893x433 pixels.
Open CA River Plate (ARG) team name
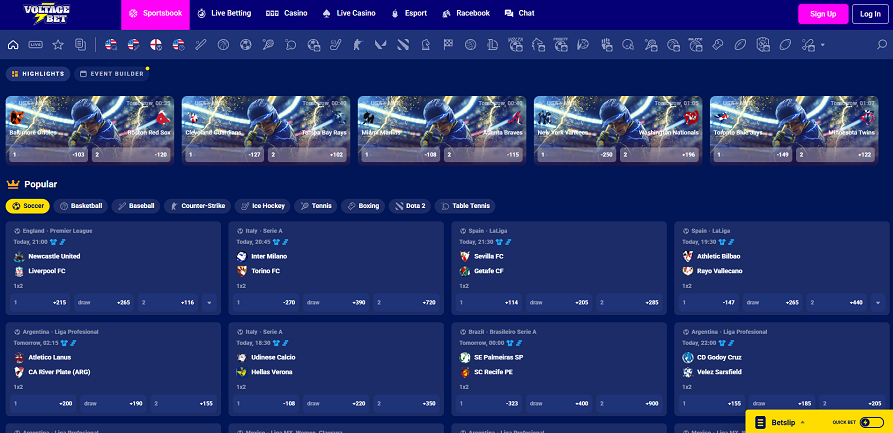point(59,372)
